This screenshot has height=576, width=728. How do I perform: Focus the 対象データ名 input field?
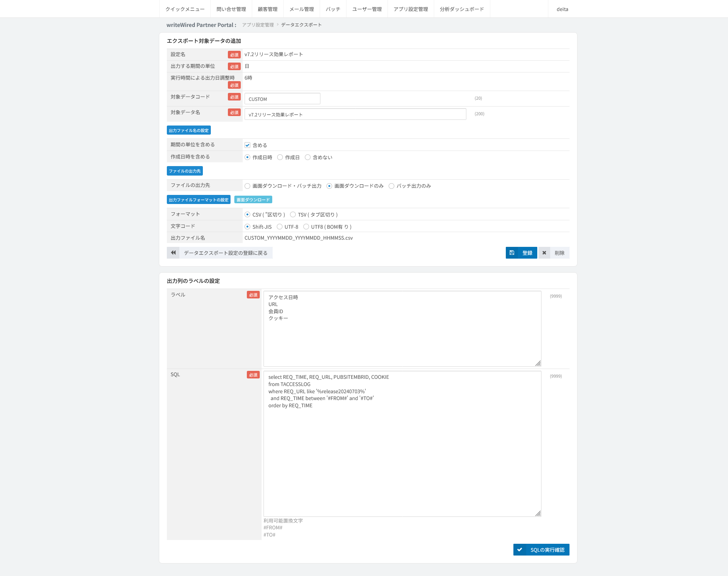tap(355, 114)
